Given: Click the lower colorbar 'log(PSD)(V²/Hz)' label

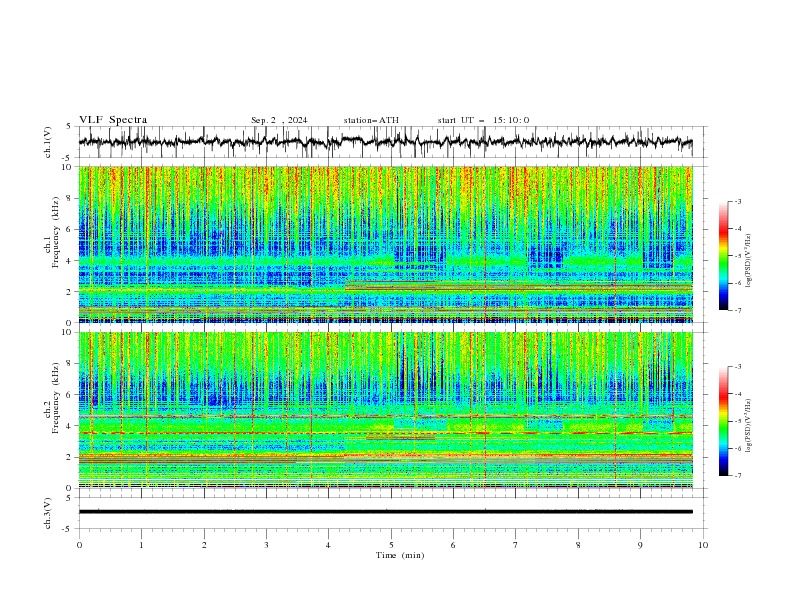Looking at the screenshot, I should pyautogui.click(x=749, y=426).
